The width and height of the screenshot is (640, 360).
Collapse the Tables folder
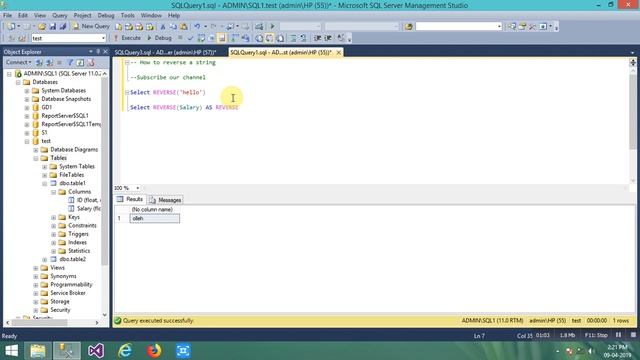pyautogui.click(x=36, y=158)
